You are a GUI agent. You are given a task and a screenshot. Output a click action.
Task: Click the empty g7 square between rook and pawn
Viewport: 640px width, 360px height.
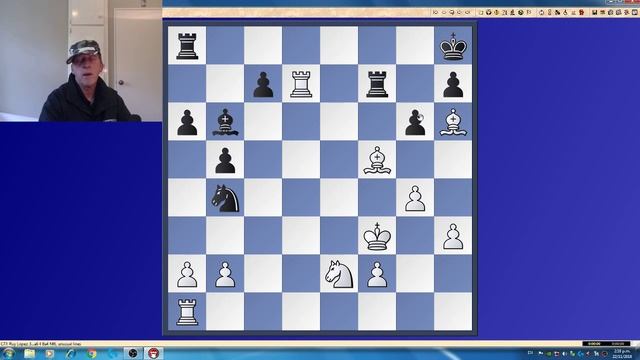[415, 83]
